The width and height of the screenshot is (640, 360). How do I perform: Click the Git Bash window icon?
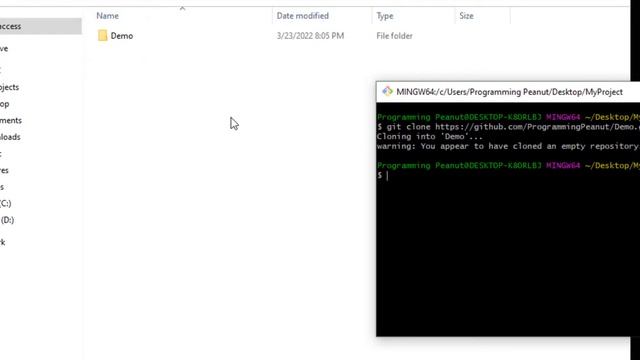point(387,91)
